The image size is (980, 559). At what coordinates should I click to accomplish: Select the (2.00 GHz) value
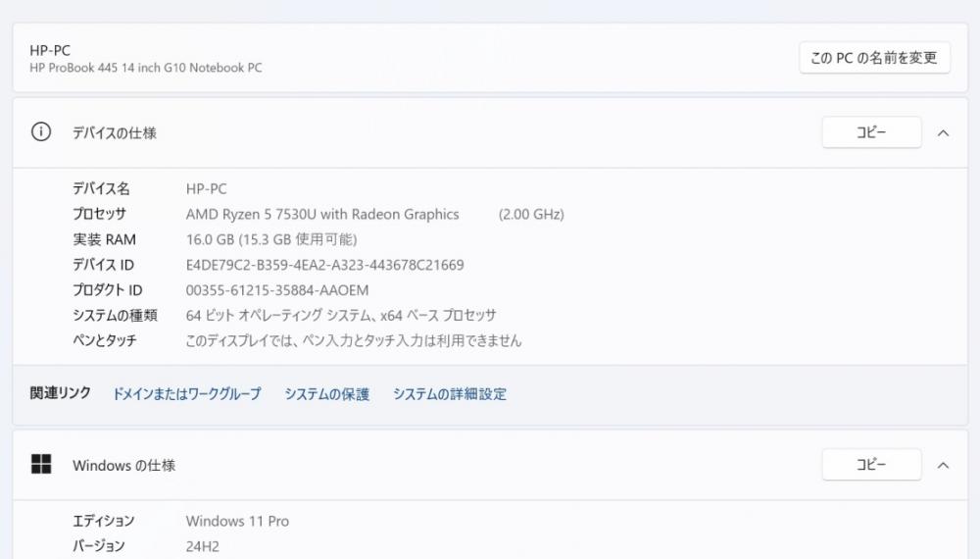tap(531, 215)
